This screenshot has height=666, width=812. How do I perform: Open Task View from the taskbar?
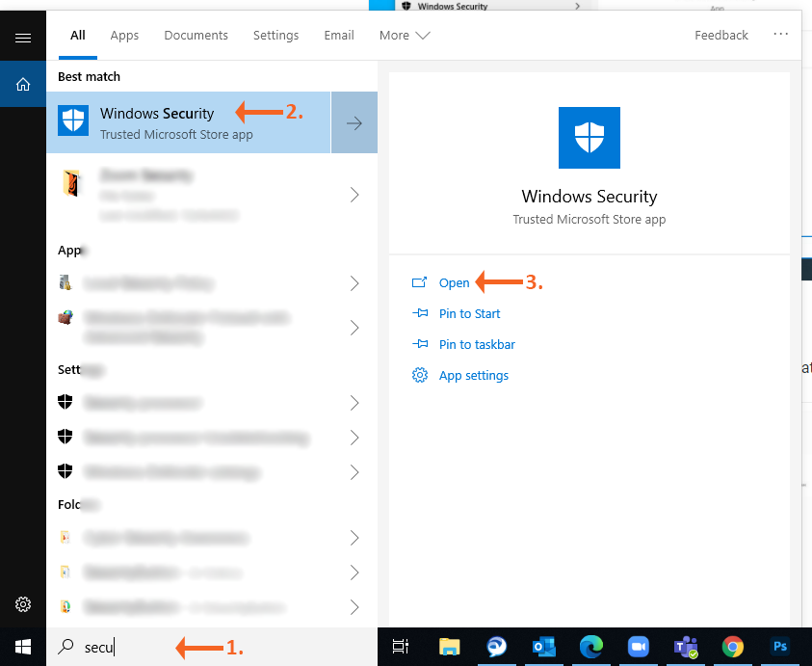[401, 647]
